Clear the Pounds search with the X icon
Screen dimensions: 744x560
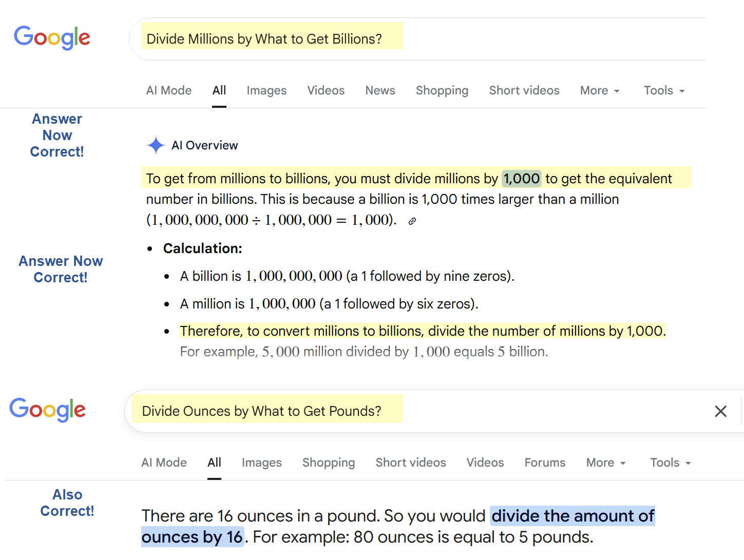(720, 411)
